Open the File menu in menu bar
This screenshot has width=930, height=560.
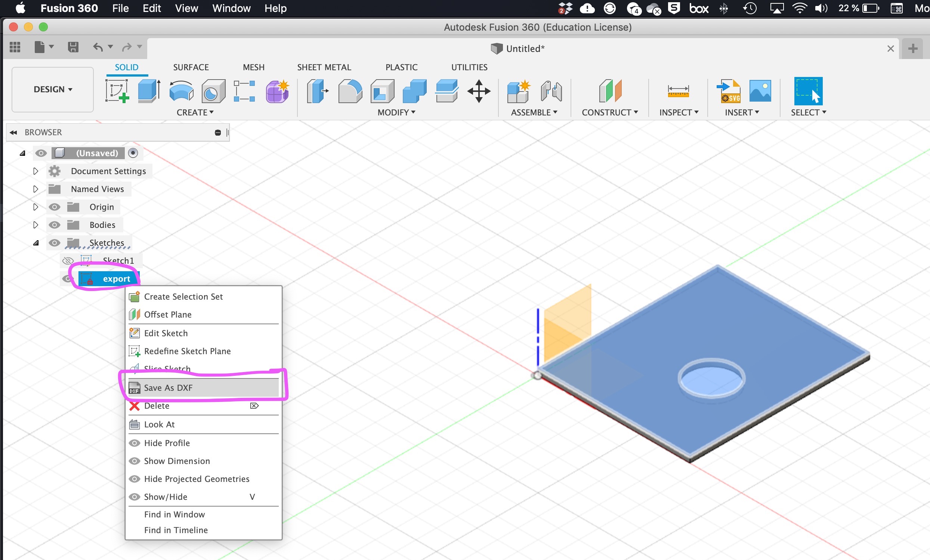pyautogui.click(x=120, y=8)
